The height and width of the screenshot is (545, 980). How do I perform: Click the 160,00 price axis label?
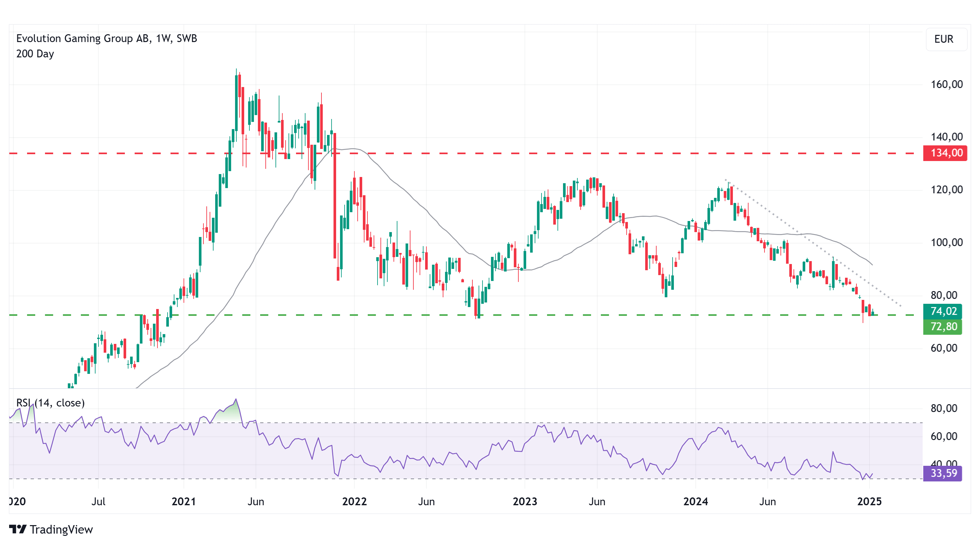pyautogui.click(x=946, y=84)
